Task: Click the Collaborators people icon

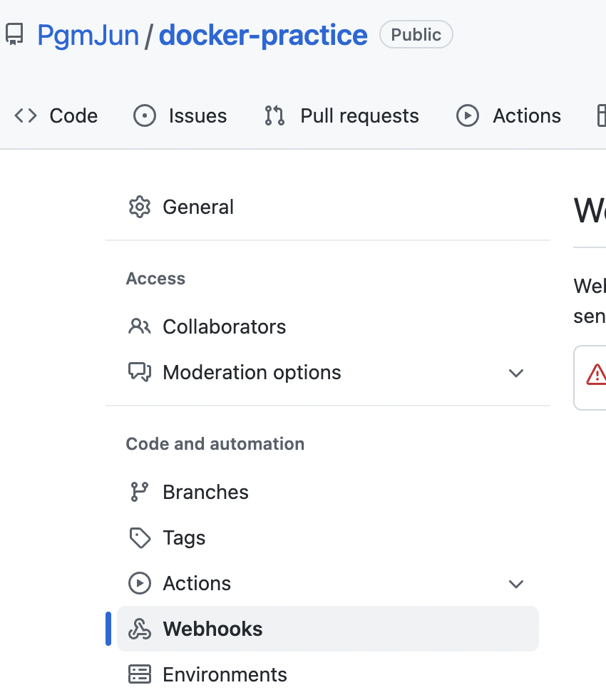Action: pyautogui.click(x=140, y=326)
